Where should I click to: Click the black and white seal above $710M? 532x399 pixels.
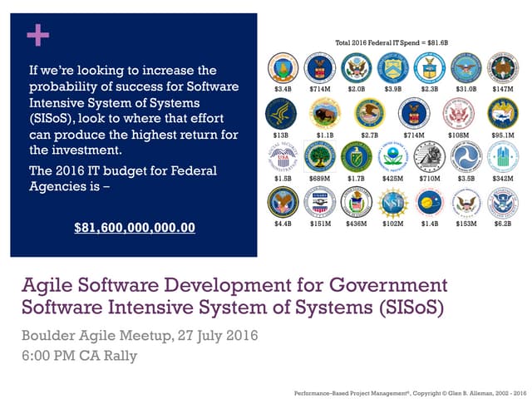[430, 157]
